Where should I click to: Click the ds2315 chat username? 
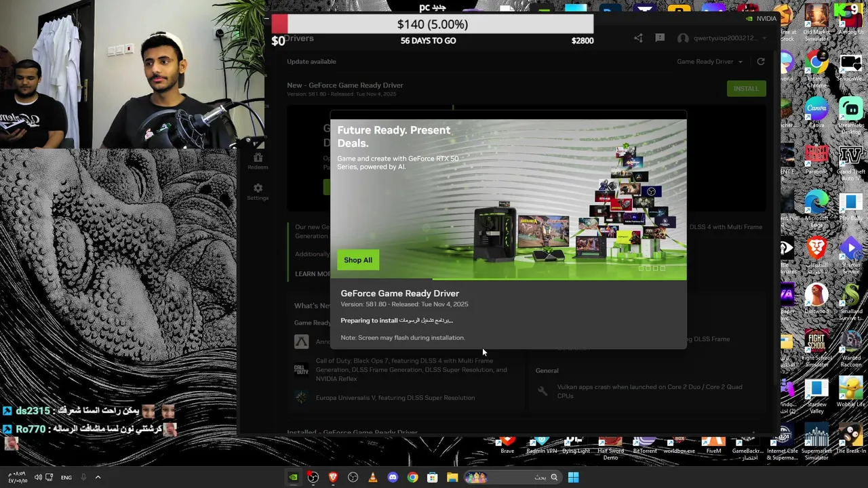32,411
